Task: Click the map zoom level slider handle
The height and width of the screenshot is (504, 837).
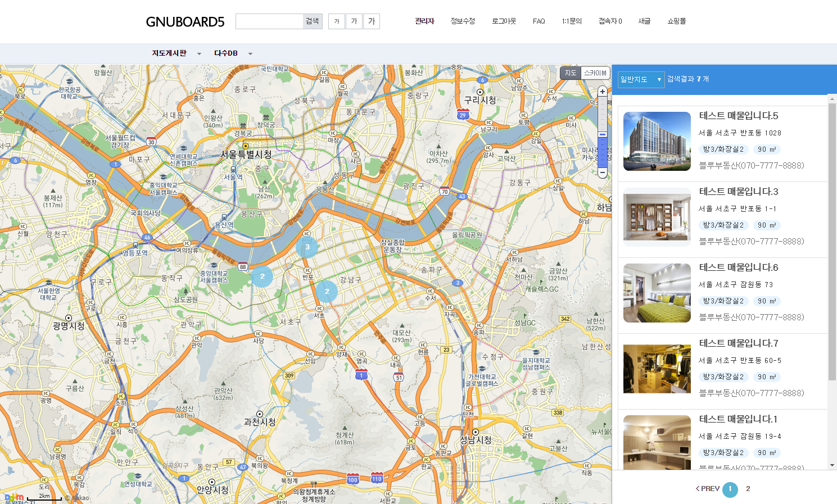Action: click(x=603, y=135)
